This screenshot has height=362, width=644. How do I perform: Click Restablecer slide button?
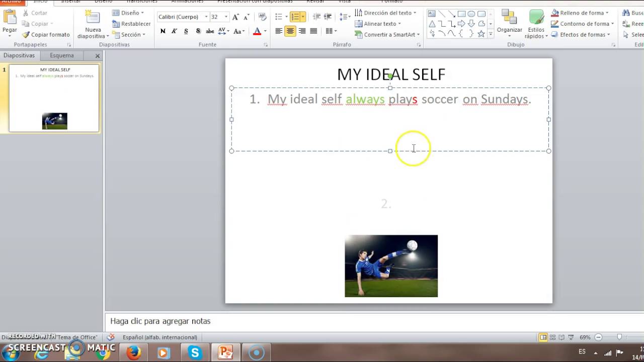[x=132, y=24]
